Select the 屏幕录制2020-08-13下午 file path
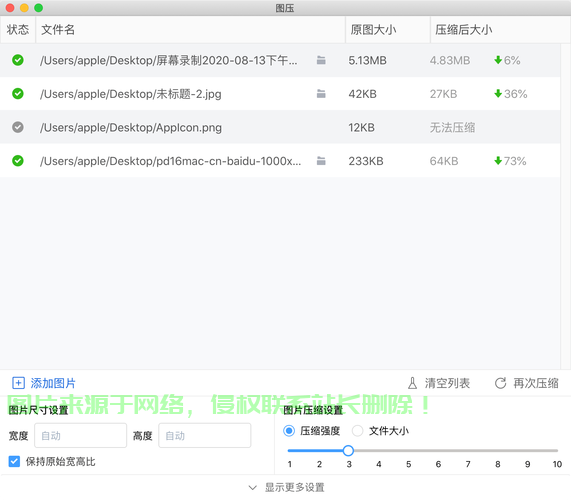 point(169,60)
